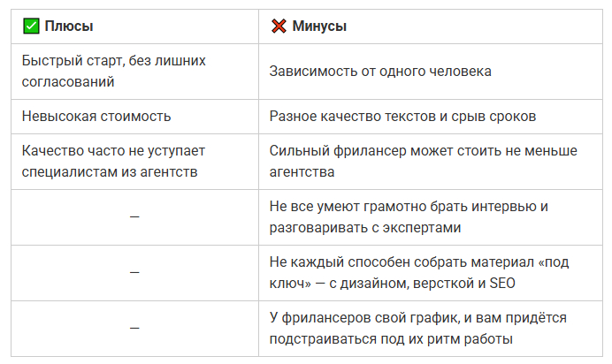The height and width of the screenshot is (364, 612).
Task: Select the Плюсы column header text
Action: (x=69, y=27)
